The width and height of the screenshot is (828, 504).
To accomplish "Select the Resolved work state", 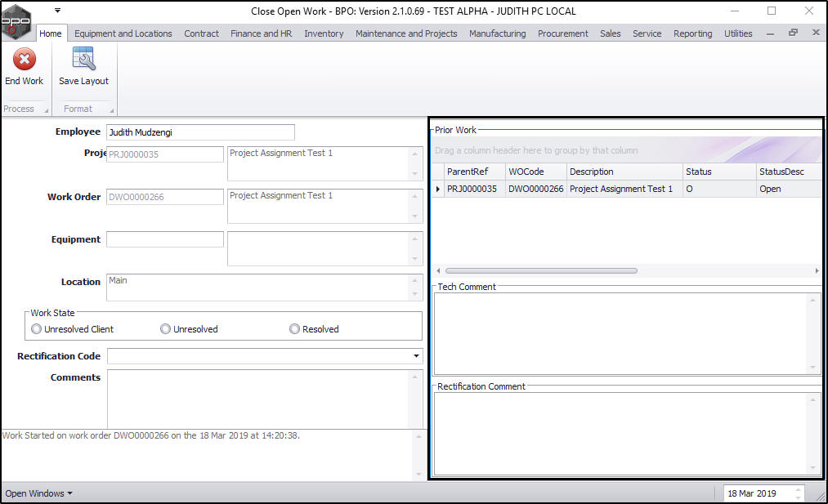I will tap(294, 329).
